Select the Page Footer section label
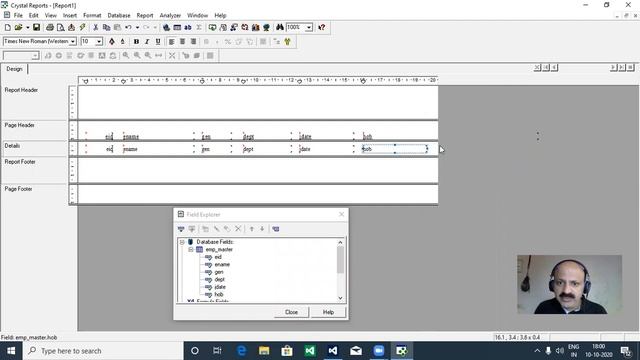 click(18, 189)
